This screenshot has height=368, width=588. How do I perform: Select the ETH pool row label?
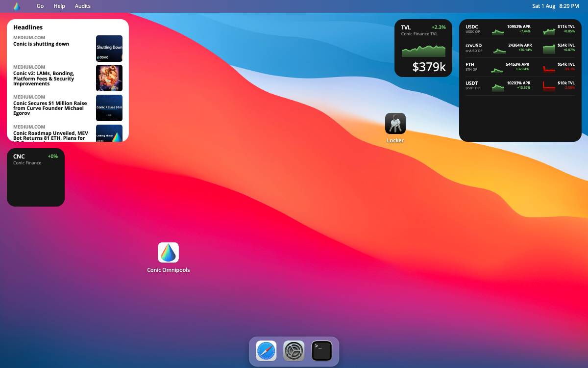[x=470, y=64]
